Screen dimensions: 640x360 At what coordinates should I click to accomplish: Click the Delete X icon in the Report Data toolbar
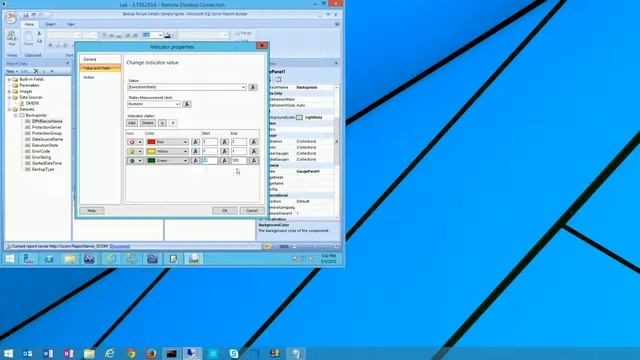[x=36, y=71]
